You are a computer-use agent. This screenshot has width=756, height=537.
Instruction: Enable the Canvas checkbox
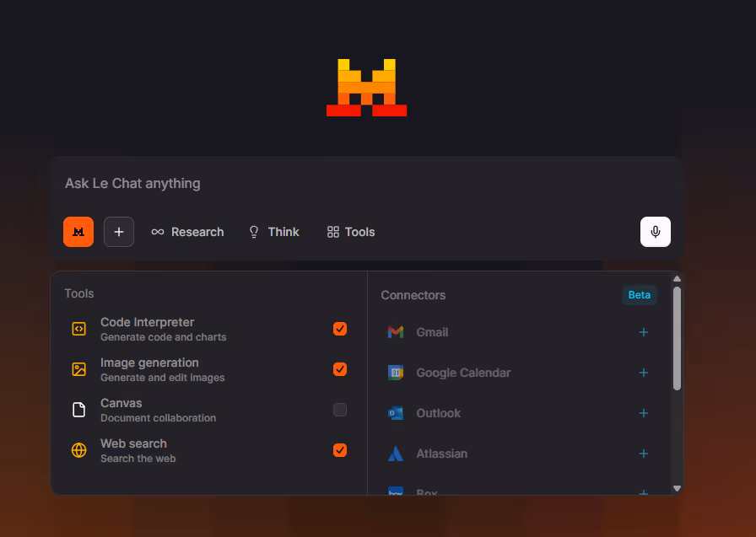point(340,410)
